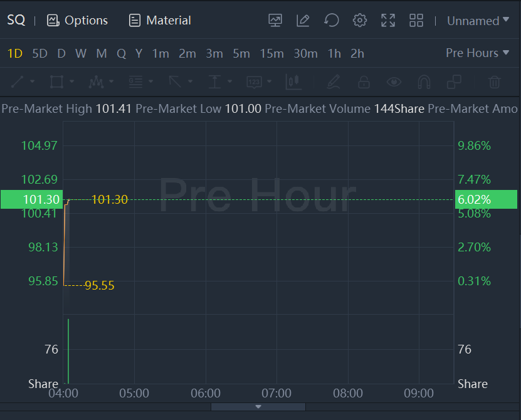The image size is (521, 420).
Task: Open the chart presentation monitor icon
Action: [275, 21]
